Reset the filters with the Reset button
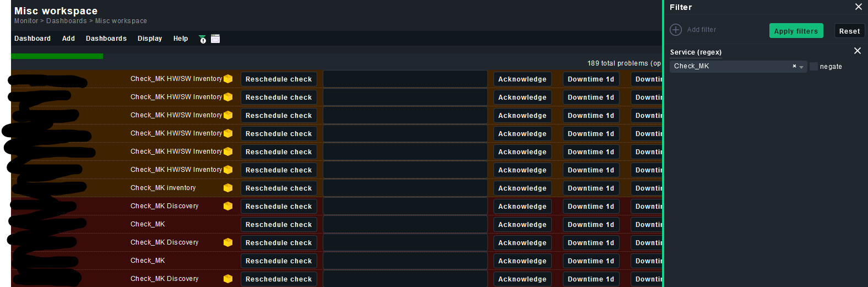Viewport: 868px width, 287px height. pyautogui.click(x=849, y=31)
